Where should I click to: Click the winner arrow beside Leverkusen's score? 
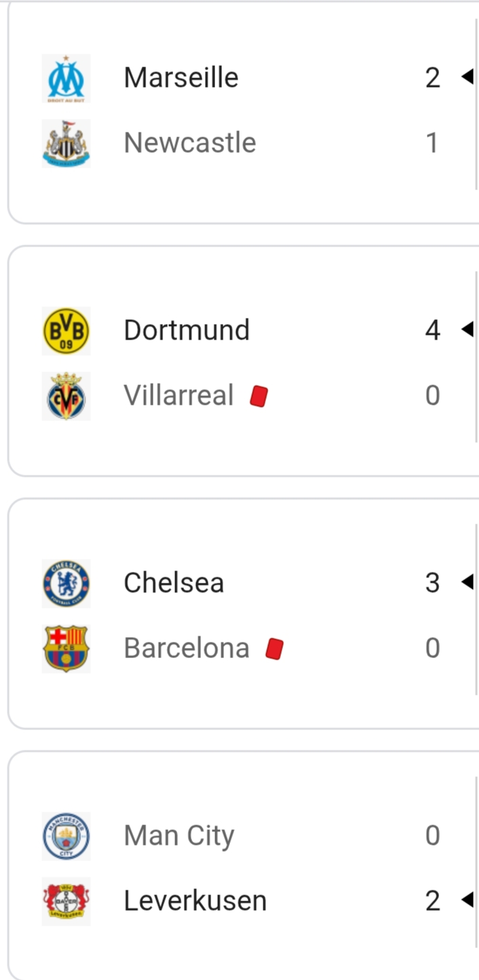coord(467,900)
